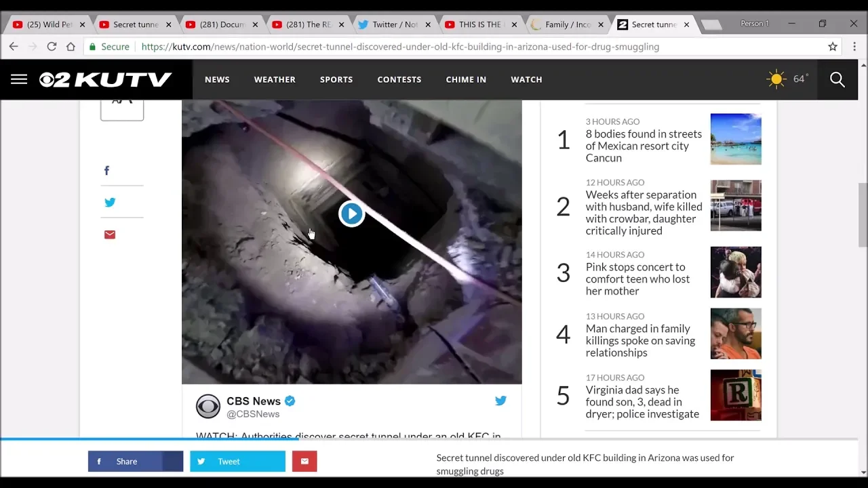Screen dimensions: 868x488
Task: Switch to the Twitter browser tab
Action: [393, 24]
